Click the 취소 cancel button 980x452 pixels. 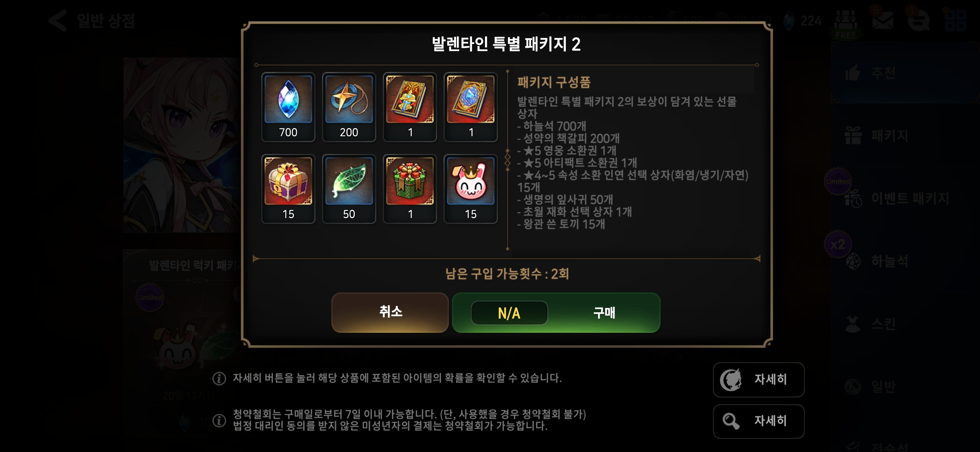click(390, 312)
